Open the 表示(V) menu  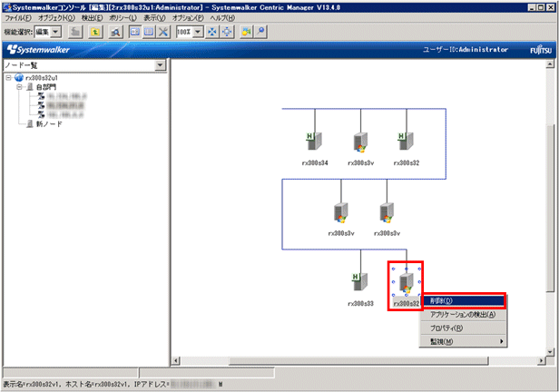[154, 18]
